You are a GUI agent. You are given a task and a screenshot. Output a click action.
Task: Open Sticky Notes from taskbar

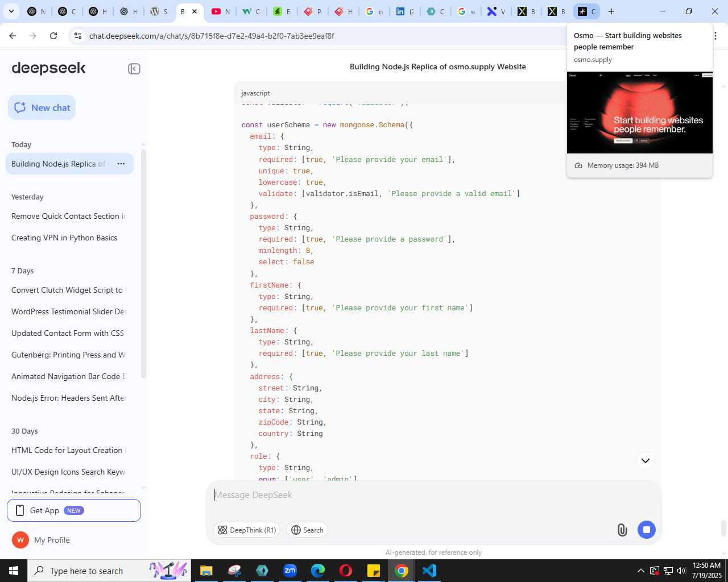[x=374, y=571]
